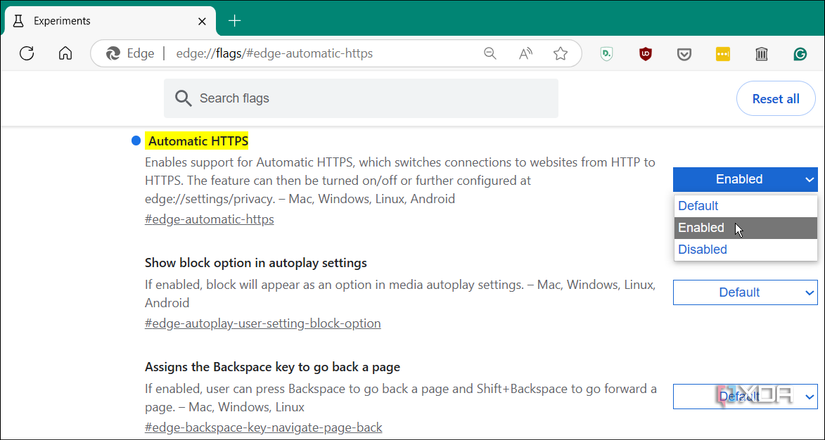Click the green shield extension icon

point(607,53)
